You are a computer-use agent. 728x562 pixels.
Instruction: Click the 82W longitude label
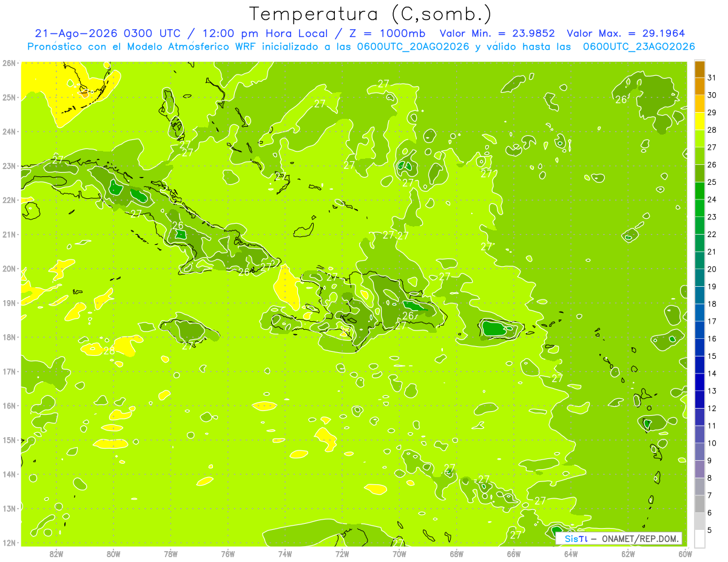[x=56, y=554]
